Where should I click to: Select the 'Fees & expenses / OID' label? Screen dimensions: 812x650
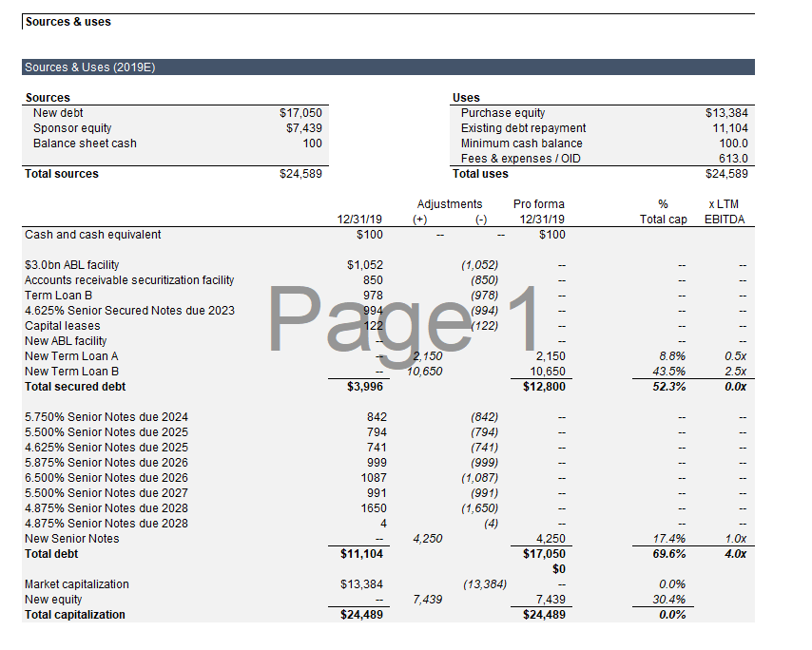point(520,159)
